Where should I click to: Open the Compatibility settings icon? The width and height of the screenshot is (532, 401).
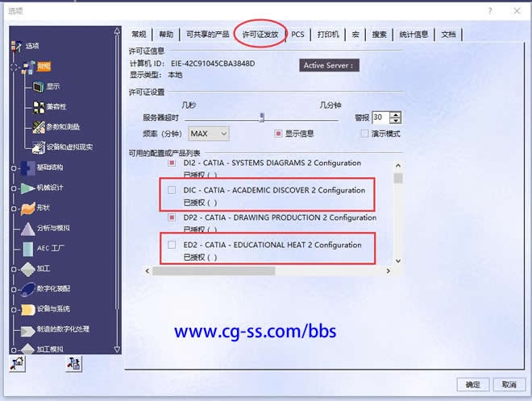[39, 107]
